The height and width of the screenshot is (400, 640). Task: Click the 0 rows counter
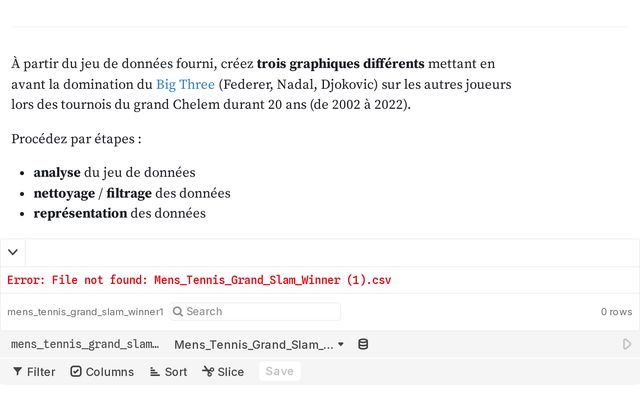click(x=616, y=312)
